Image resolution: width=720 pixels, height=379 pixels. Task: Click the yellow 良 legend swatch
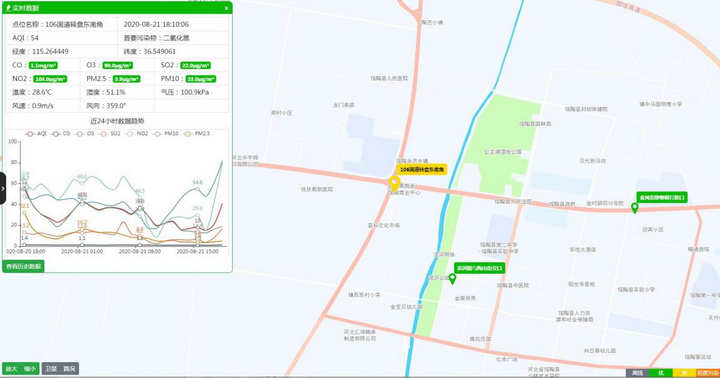(x=684, y=373)
